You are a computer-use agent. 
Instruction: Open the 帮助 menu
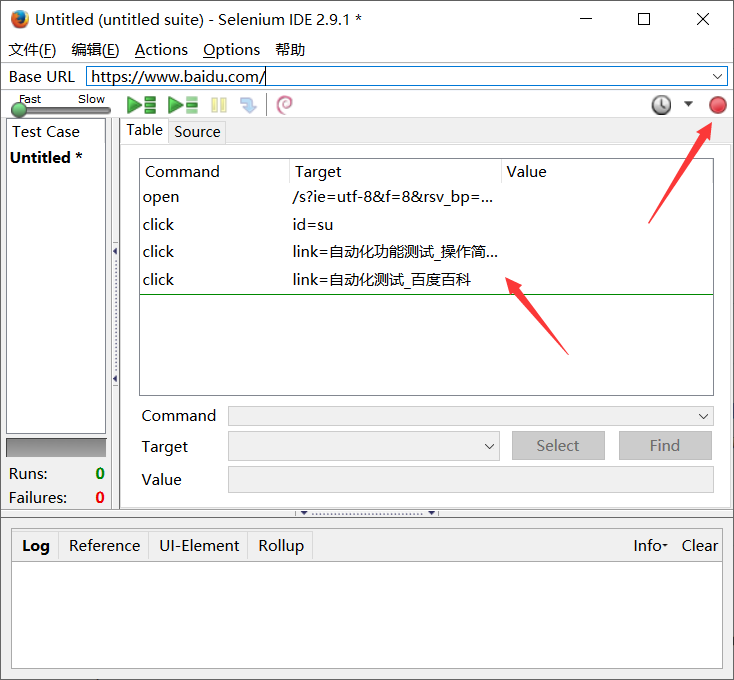pyautogui.click(x=290, y=50)
